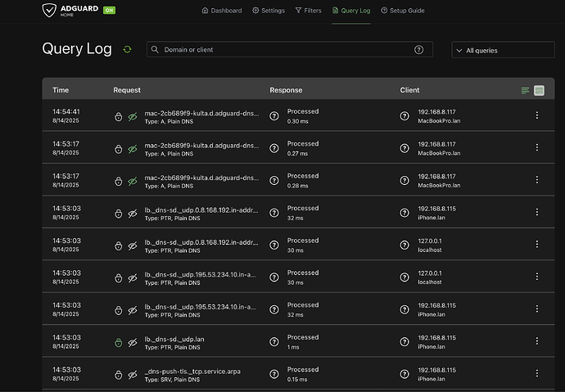Open the All queries filter dropdown
The width and height of the screenshot is (565, 392).
[502, 50]
